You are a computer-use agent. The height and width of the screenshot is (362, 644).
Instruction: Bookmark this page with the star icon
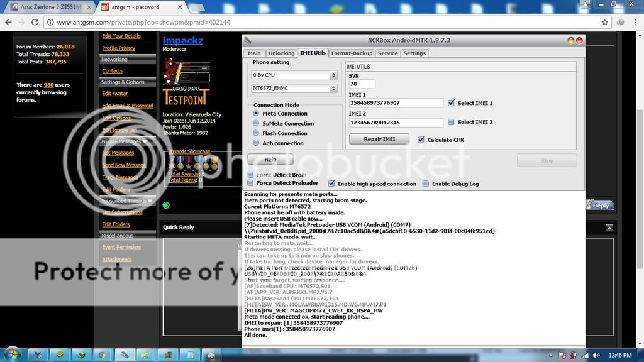(x=604, y=22)
